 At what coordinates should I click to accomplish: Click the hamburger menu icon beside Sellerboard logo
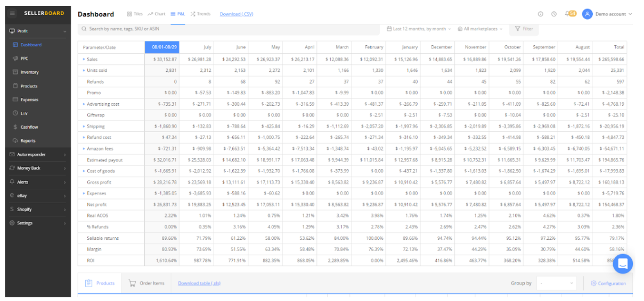coord(12,13)
